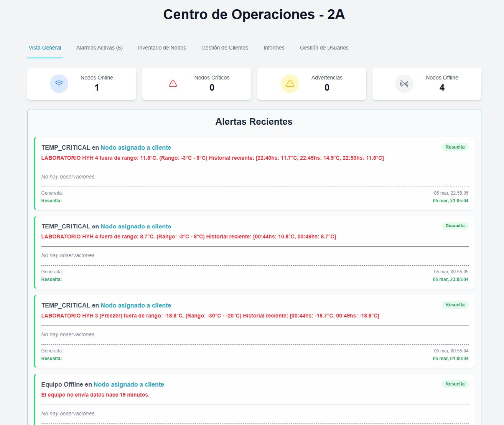The image size is (504, 425).
Task: Click Resuelta badge on the Equipo Offline alert
Action: click(x=455, y=384)
